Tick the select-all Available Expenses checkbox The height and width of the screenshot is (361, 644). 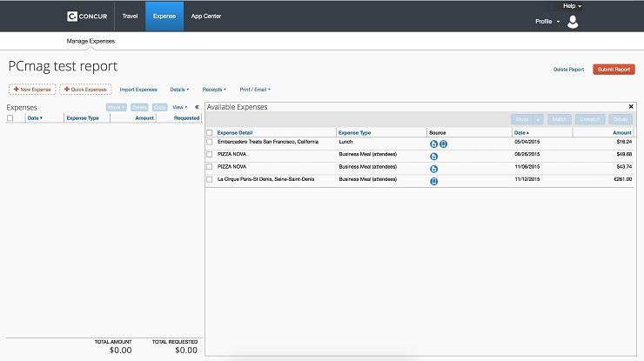point(210,132)
